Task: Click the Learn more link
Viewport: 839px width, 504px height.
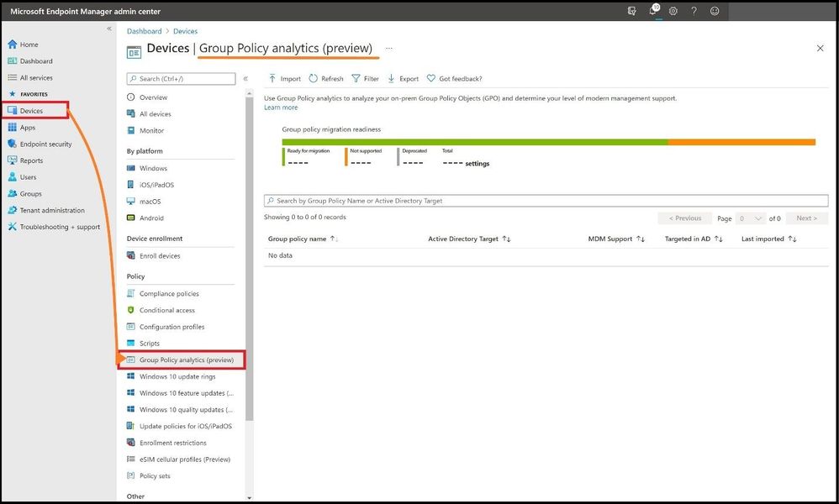Action: 281,108
